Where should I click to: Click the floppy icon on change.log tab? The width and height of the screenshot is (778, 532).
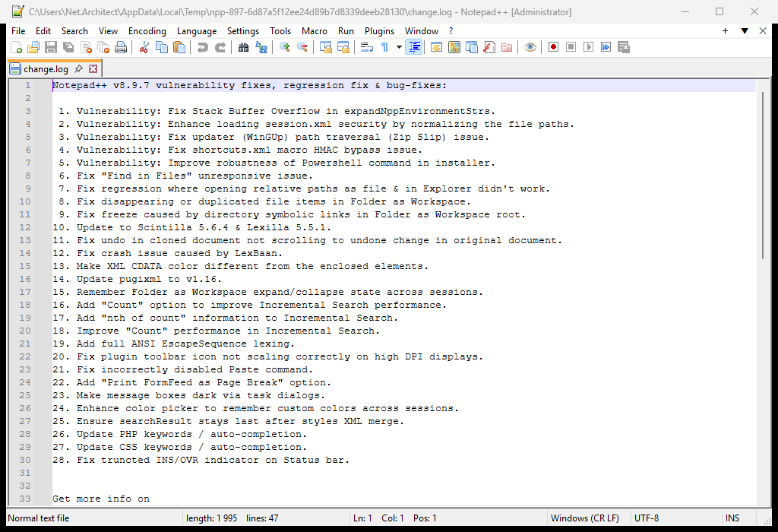(x=15, y=68)
